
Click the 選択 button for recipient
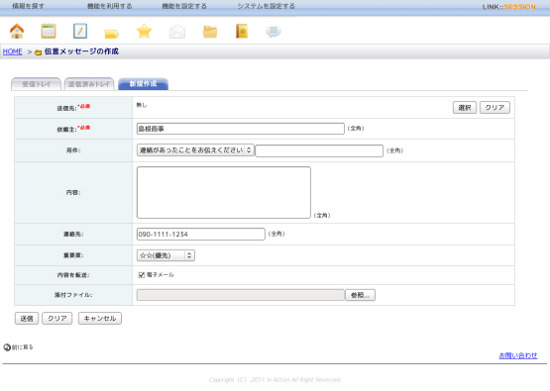465,108
